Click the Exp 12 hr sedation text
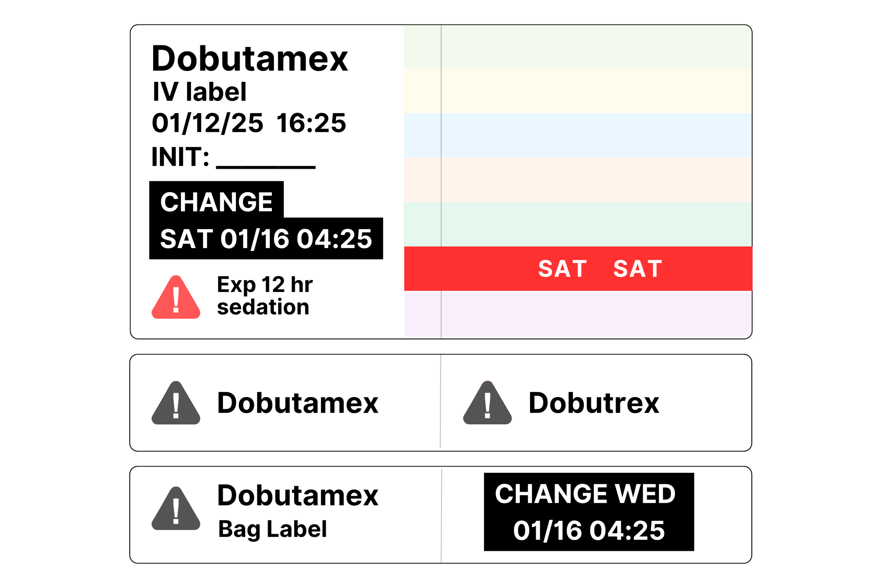Viewport: 883px width, 588px height. coord(265,295)
